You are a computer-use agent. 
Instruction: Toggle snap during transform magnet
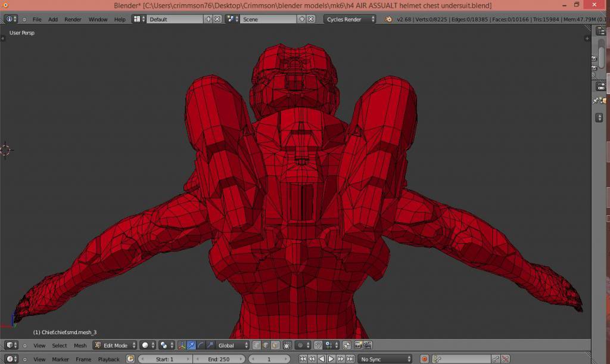point(318,346)
